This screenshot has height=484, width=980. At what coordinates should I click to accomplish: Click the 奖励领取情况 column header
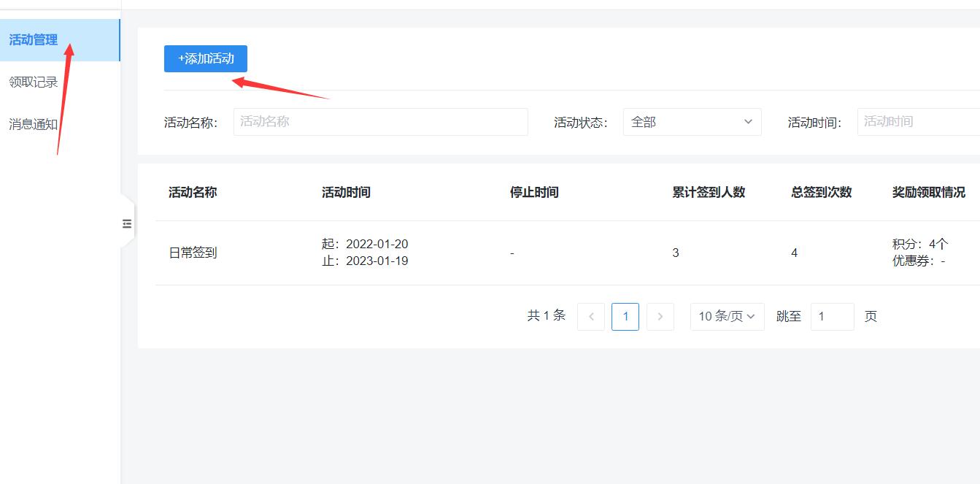928,193
